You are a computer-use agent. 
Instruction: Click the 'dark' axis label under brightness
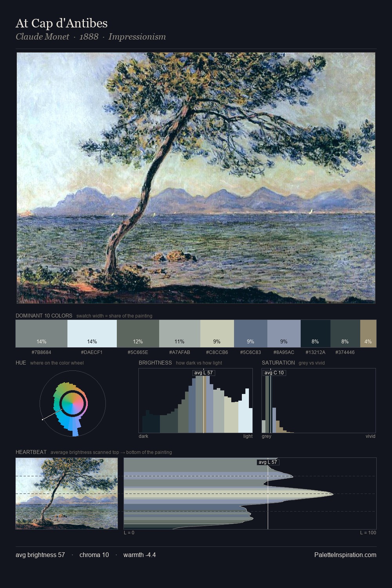click(143, 436)
